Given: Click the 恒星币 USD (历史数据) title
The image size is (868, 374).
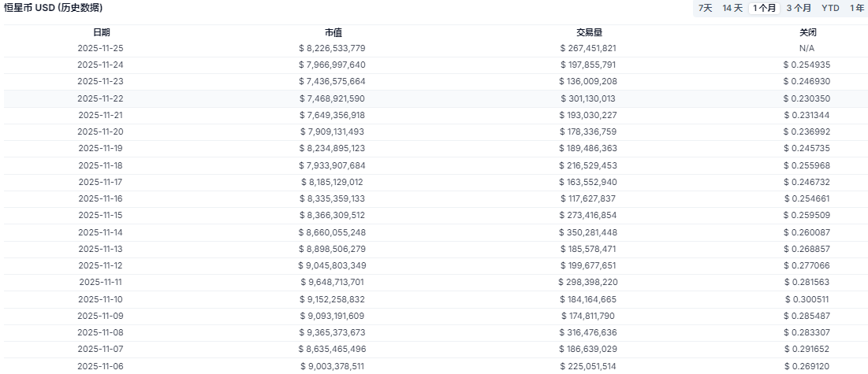Looking at the screenshot, I should coord(54,8).
